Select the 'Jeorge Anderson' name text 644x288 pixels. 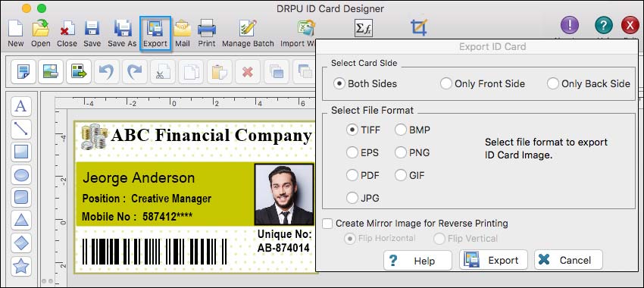pyautogui.click(x=139, y=178)
